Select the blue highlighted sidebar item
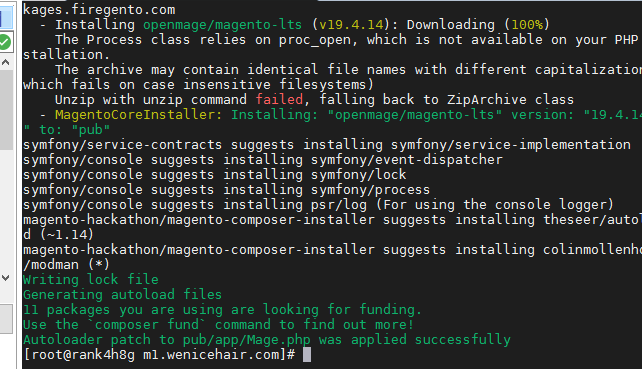The width and height of the screenshot is (642, 369). click(x=6, y=16)
